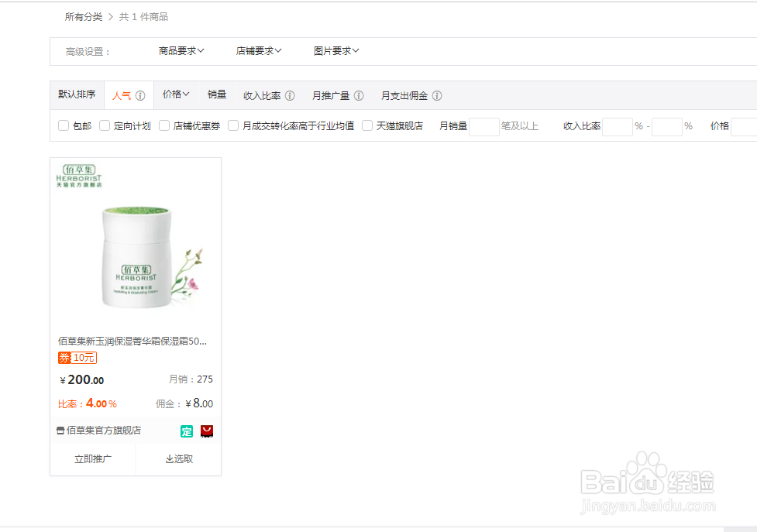The height and width of the screenshot is (532, 757).
Task: Click the 立即推广 button
Action: click(x=93, y=459)
